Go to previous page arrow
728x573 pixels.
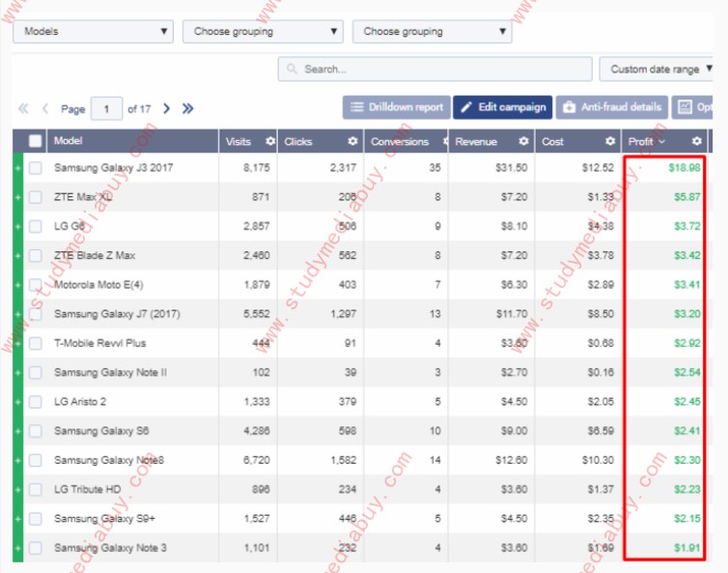pos(45,109)
